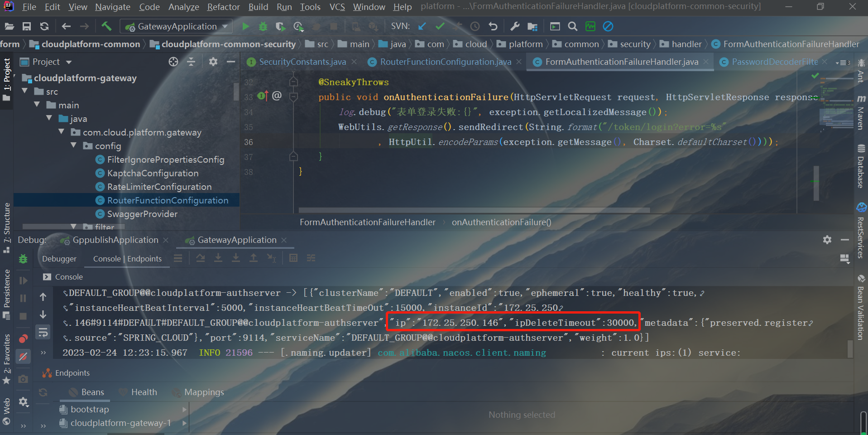Click the SVN update project arrow icon
The width and height of the screenshot is (868, 435).
(x=422, y=26)
